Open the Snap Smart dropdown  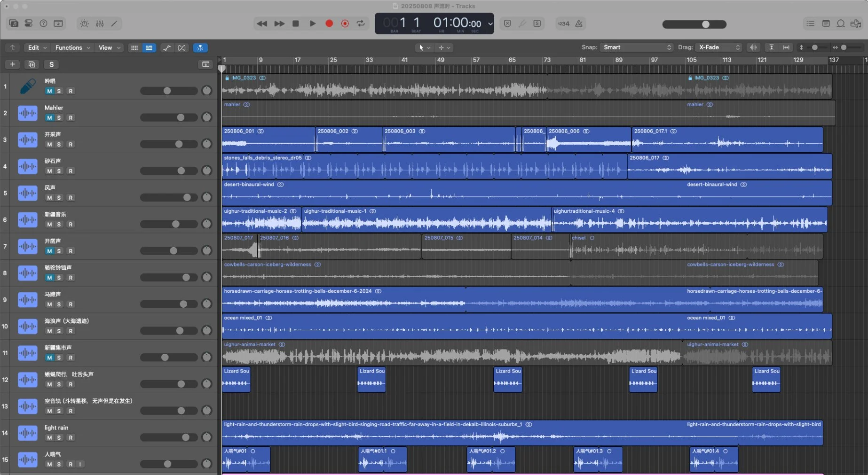point(637,47)
